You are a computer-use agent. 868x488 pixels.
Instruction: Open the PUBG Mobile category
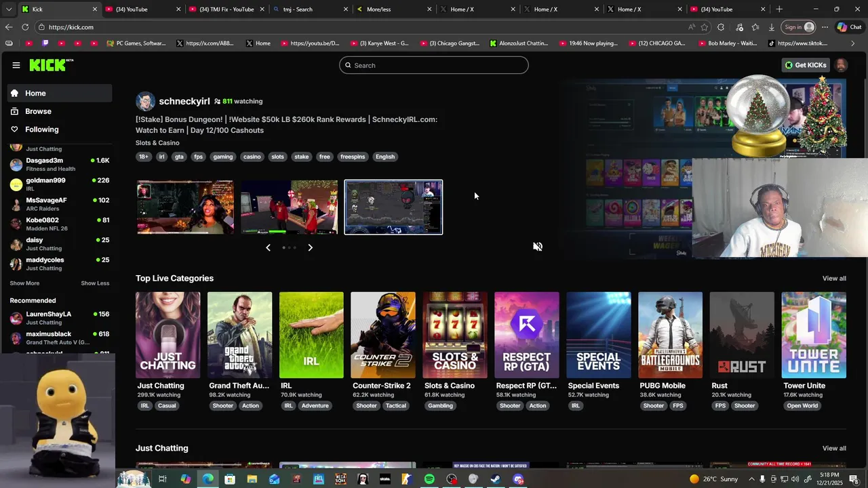click(671, 335)
